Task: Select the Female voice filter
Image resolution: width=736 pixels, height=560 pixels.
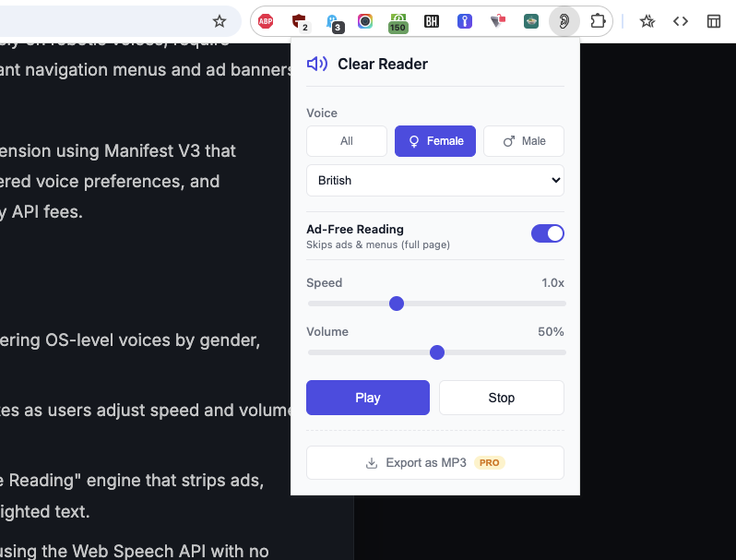Action: coord(435,141)
